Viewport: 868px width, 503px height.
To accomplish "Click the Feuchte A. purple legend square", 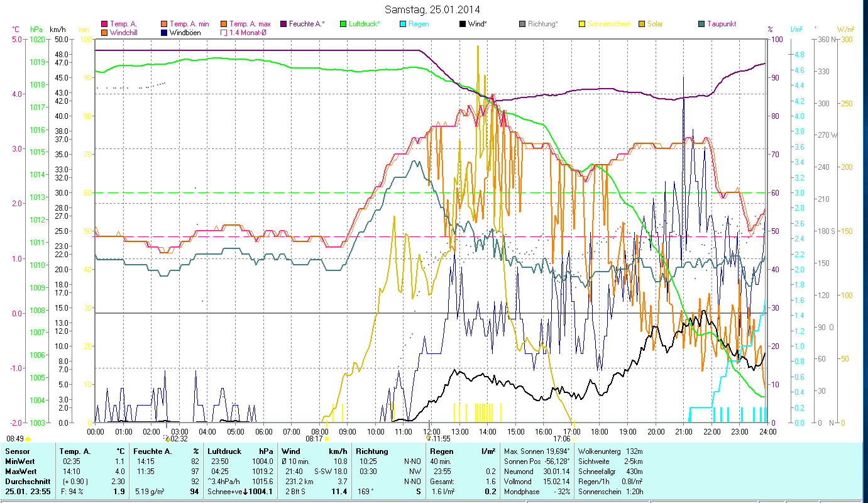I will (283, 24).
